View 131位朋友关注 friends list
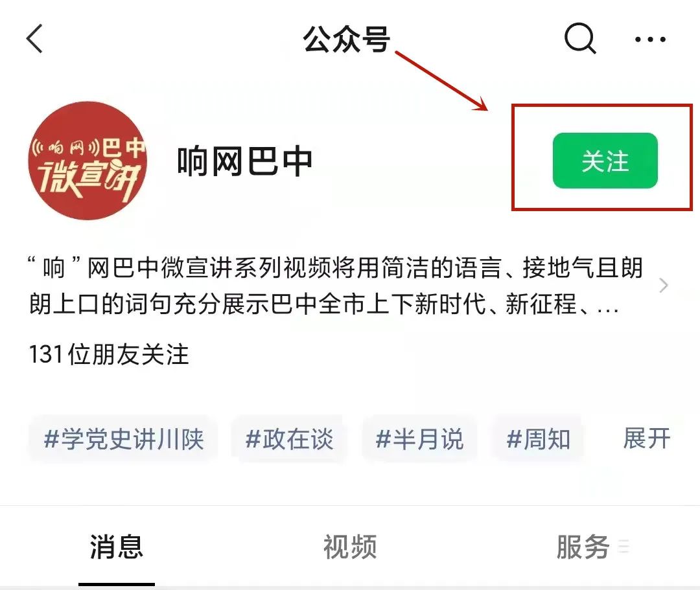 point(108,355)
